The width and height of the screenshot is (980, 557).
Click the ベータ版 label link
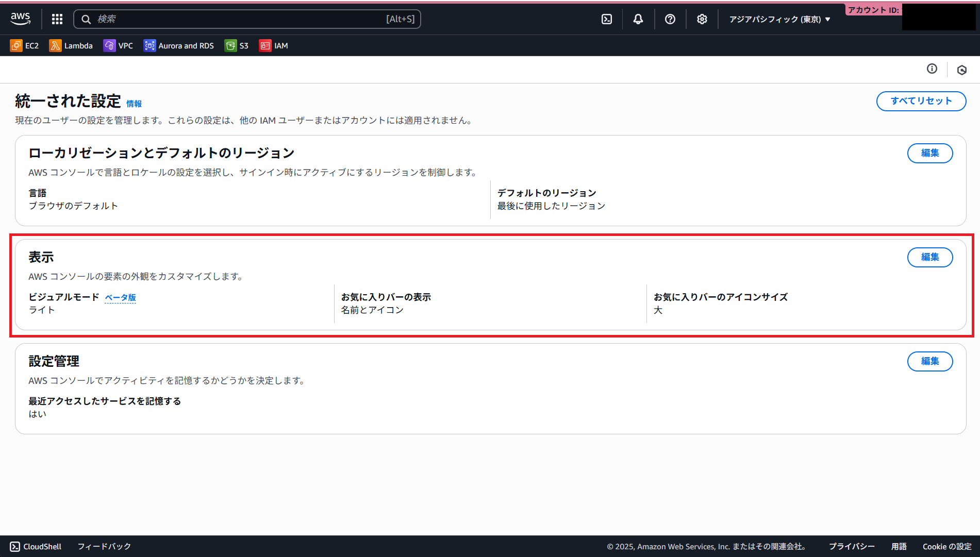click(120, 297)
